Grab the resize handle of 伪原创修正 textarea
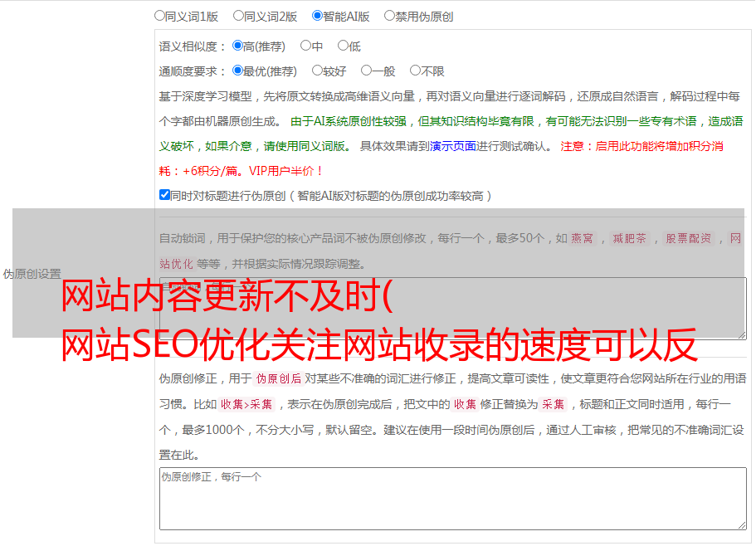Image resolution: width=756 pixels, height=546 pixels. 742,526
